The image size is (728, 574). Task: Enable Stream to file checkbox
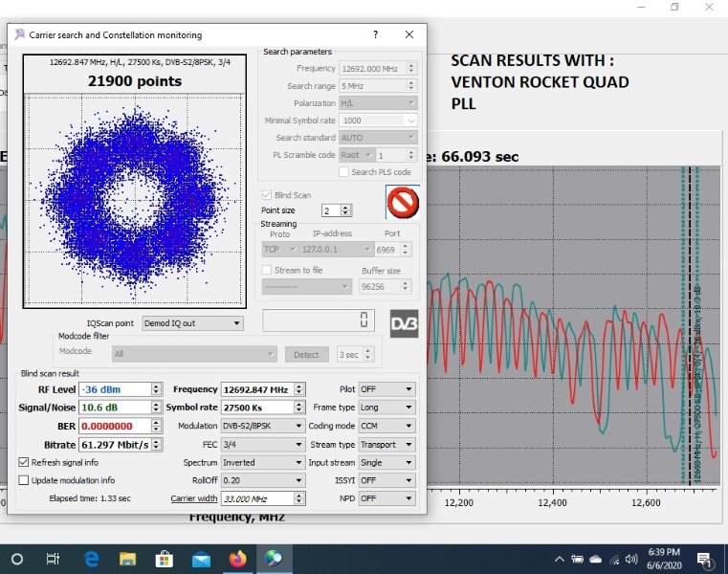(x=267, y=270)
